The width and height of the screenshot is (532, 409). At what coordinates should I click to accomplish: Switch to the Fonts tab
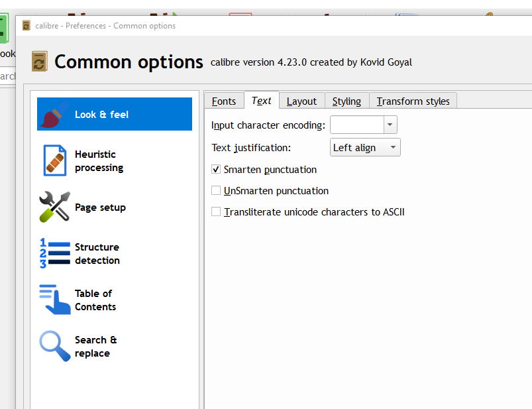[x=224, y=101]
